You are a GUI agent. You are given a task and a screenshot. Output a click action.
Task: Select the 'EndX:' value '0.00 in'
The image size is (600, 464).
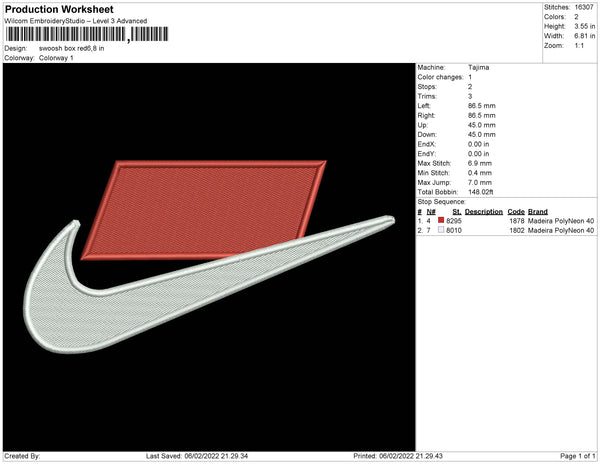pos(479,144)
